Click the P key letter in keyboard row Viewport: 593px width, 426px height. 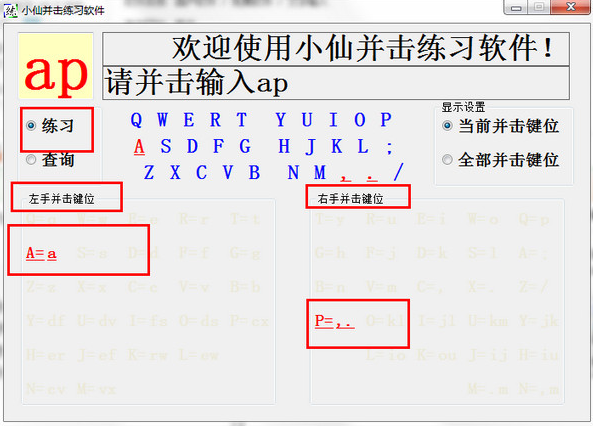coord(385,120)
